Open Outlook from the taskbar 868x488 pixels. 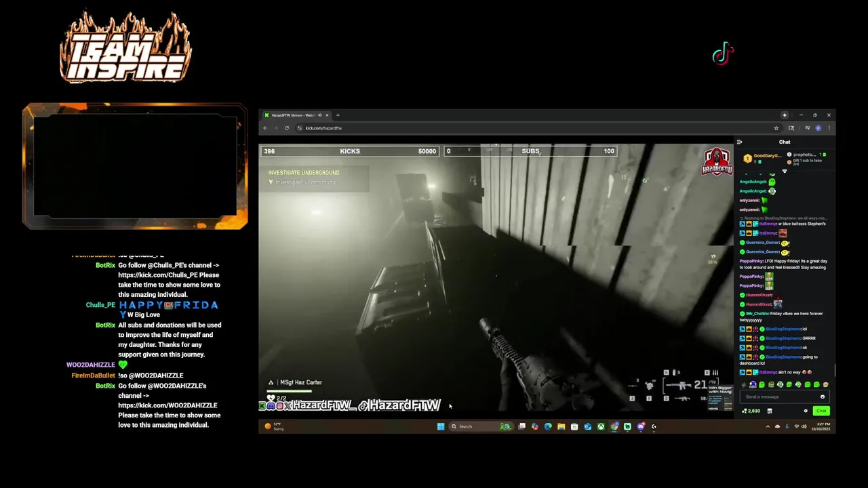point(588,426)
